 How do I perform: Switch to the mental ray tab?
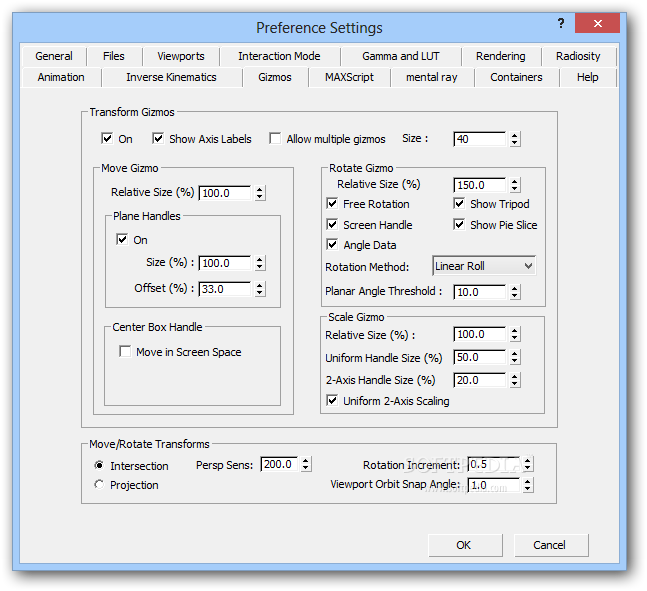(x=432, y=77)
